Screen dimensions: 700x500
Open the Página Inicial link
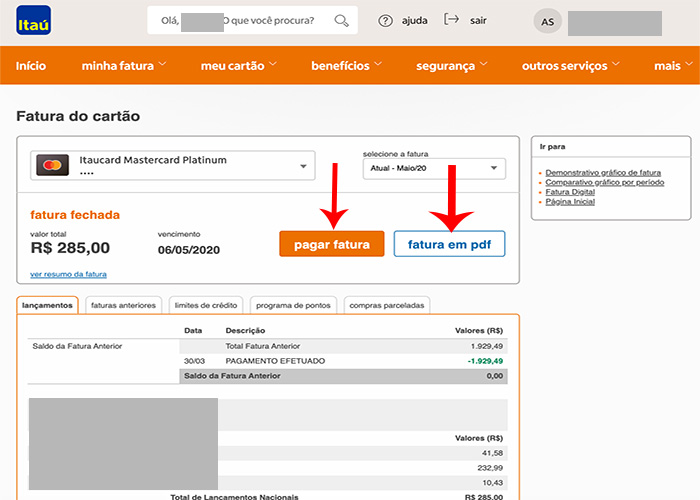click(570, 202)
